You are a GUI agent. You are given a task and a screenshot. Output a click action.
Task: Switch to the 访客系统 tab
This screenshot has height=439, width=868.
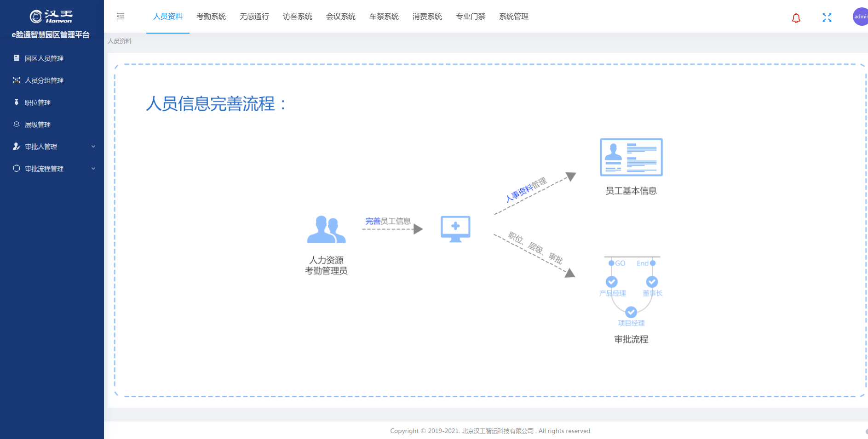point(298,17)
